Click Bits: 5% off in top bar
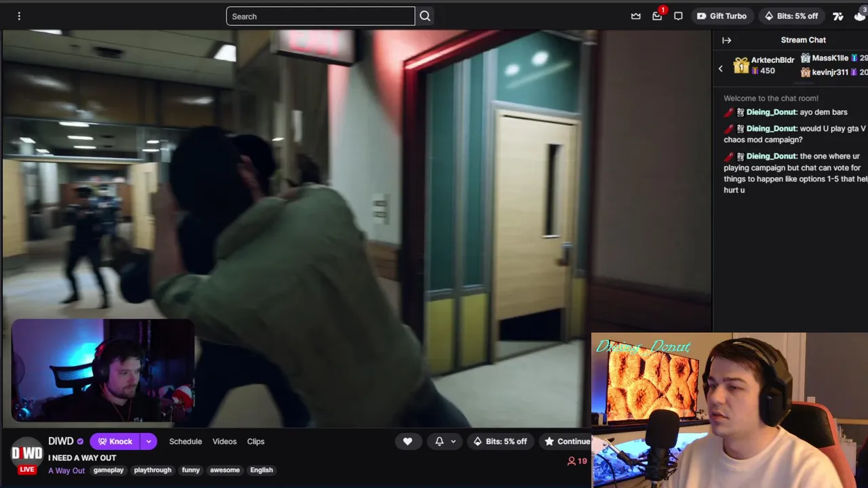The width and height of the screenshot is (868, 488). coord(791,16)
